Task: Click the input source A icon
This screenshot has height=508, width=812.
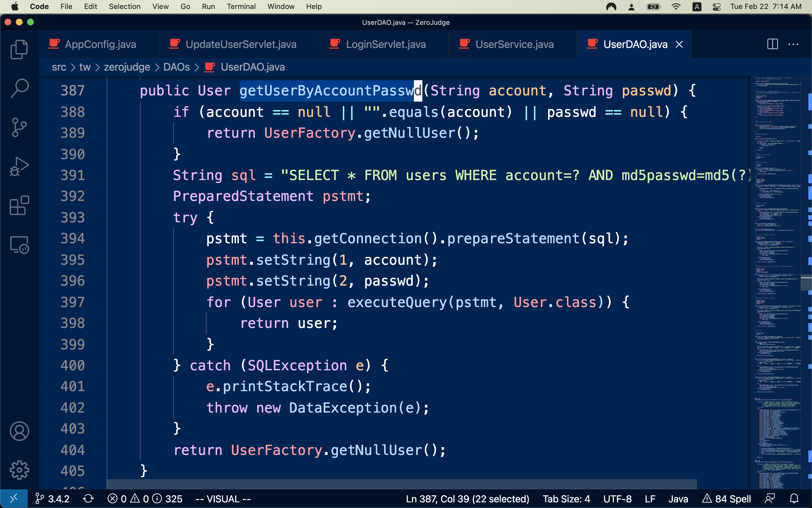Action: 697,6
